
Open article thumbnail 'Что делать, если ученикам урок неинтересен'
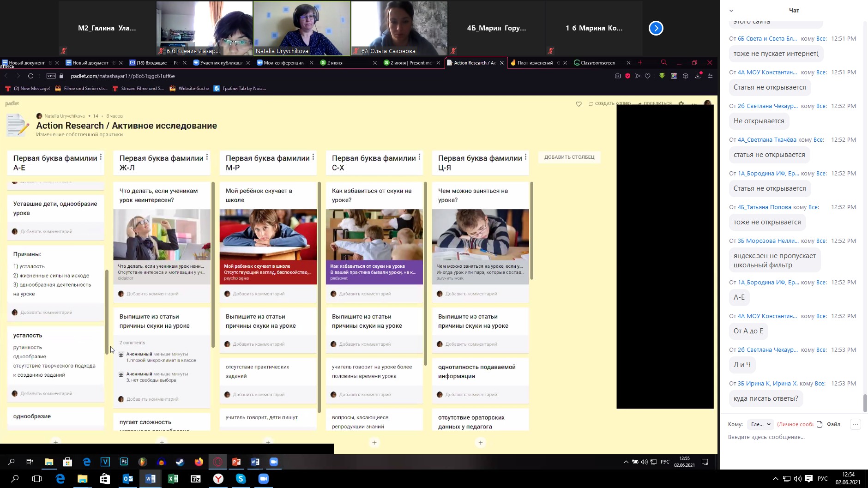point(162,247)
